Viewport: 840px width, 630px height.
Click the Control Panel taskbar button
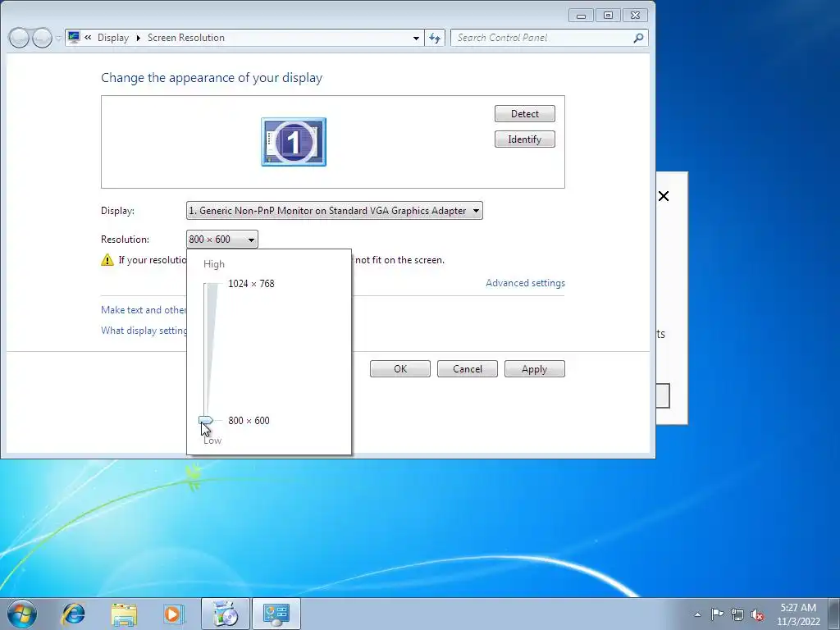point(276,614)
